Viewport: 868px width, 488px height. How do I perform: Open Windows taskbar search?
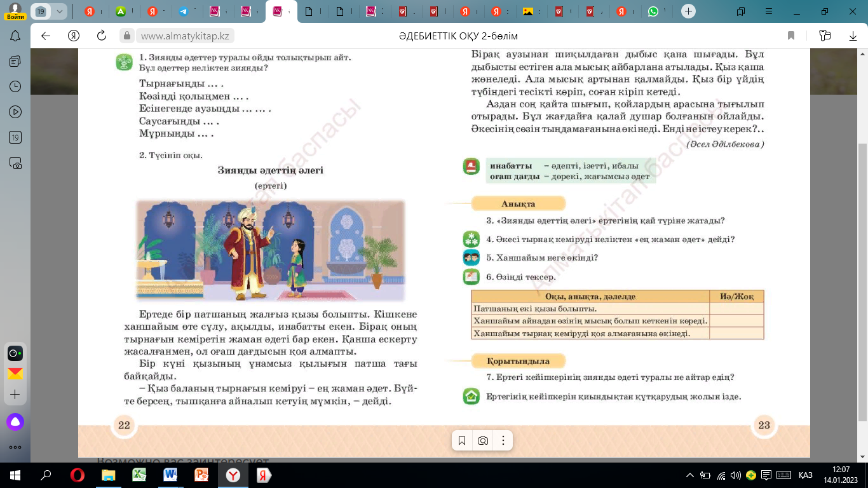(x=46, y=475)
